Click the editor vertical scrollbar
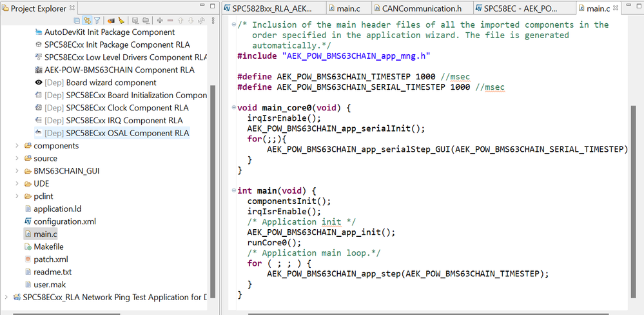The height and width of the screenshot is (315, 644). tap(633, 201)
